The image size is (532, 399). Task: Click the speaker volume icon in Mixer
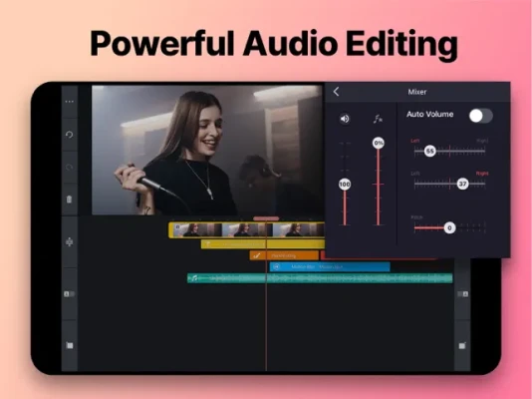coord(345,119)
